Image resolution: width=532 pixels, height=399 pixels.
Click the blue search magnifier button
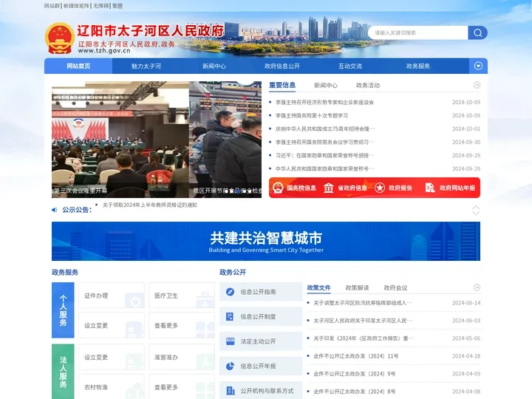pyautogui.click(x=478, y=33)
